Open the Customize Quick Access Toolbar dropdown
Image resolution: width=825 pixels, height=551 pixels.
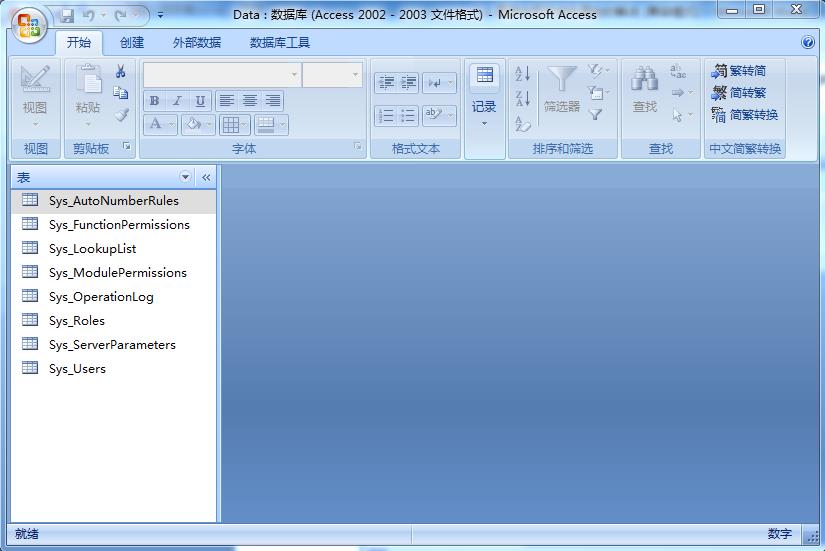coord(160,16)
